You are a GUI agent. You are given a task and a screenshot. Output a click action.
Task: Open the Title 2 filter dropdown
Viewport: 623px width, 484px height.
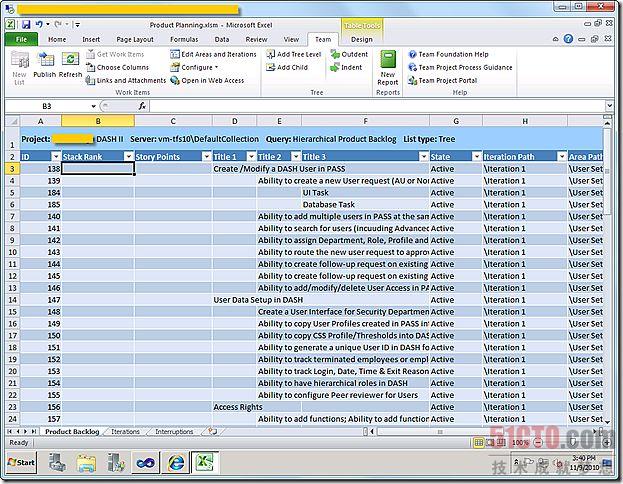click(x=296, y=157)
